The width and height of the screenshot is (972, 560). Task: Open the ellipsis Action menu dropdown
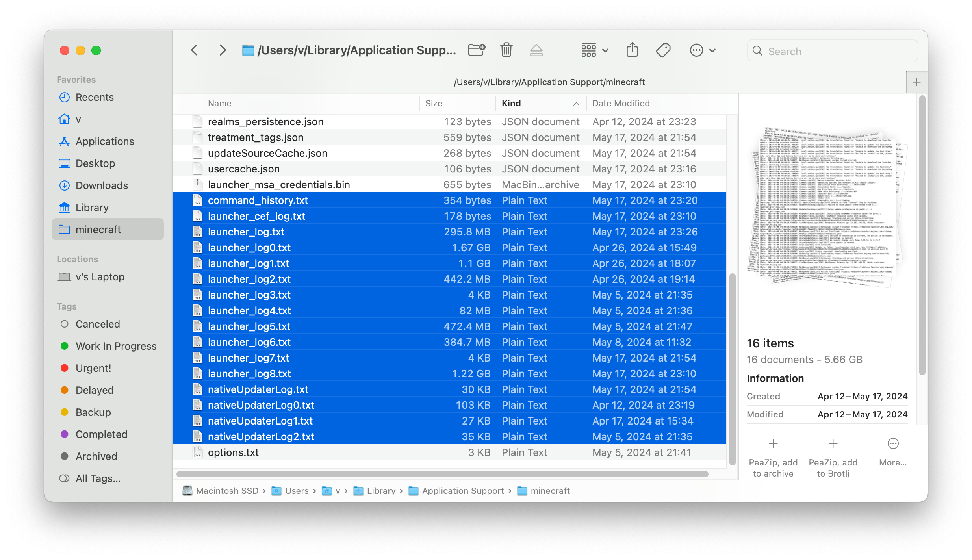point(703,50)
